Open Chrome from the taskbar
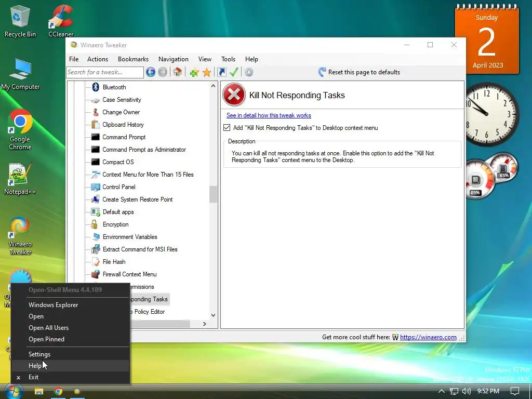Viewport: 532px width, 399px height. (x=58, y=392)
